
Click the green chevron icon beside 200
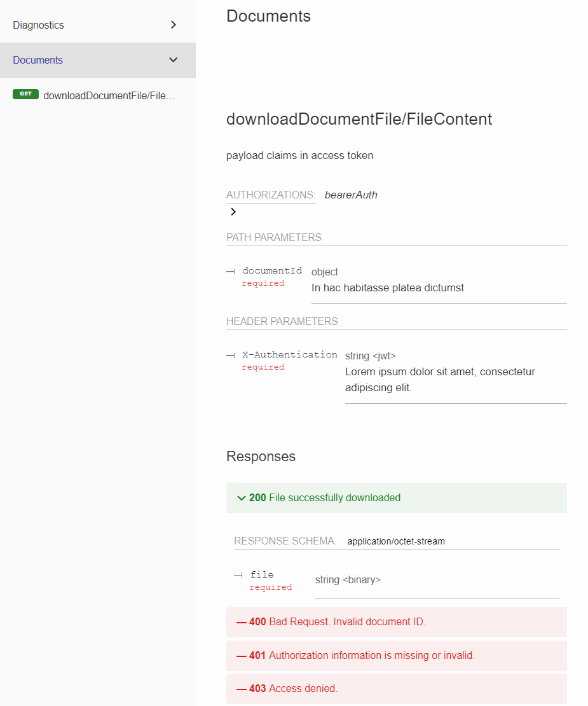241,498
